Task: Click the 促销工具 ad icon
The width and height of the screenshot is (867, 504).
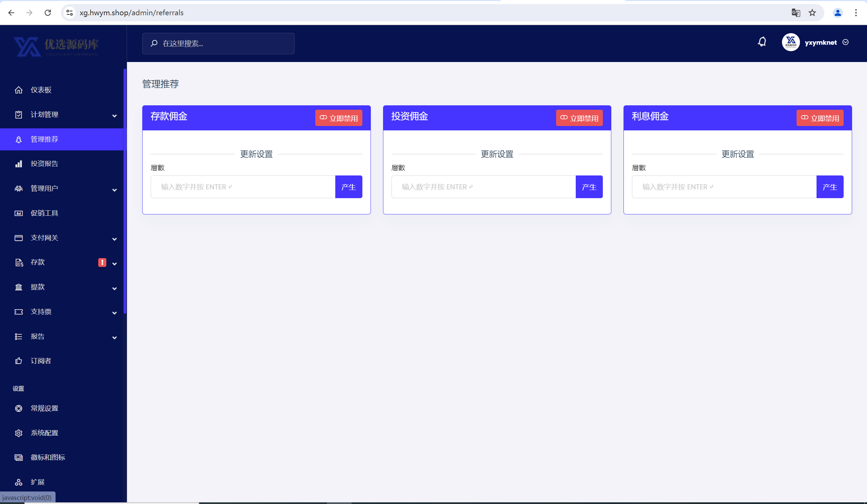Action: point(19,213)
